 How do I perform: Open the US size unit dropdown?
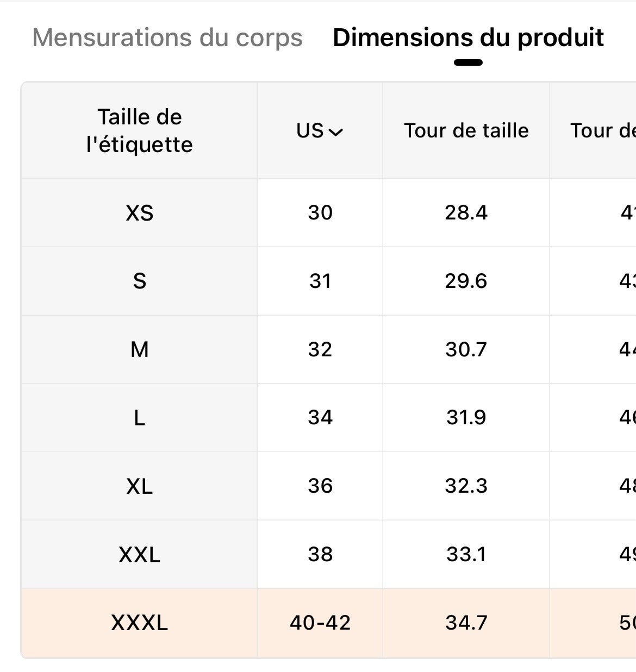click(x=319, y=131)
